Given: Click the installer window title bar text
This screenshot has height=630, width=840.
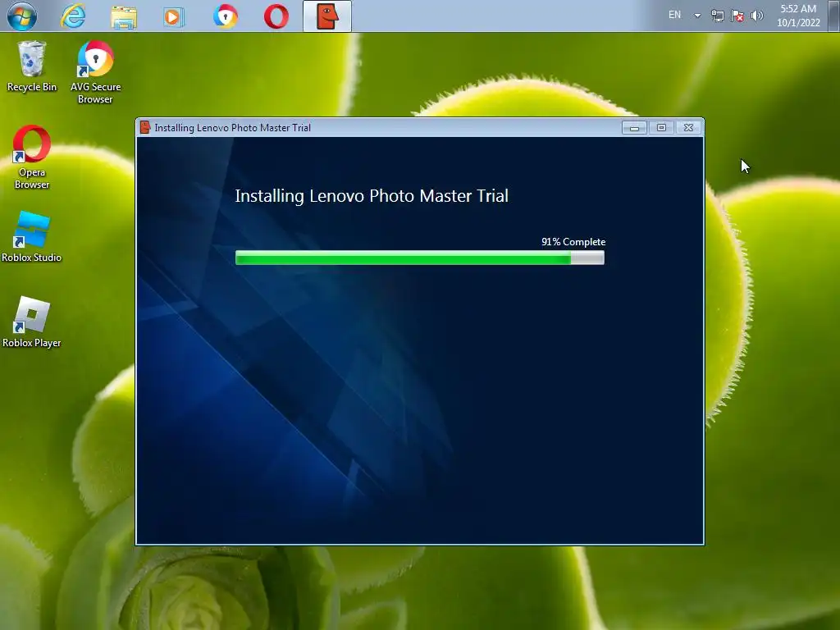Looking at the screenshot, I should 232,127.
